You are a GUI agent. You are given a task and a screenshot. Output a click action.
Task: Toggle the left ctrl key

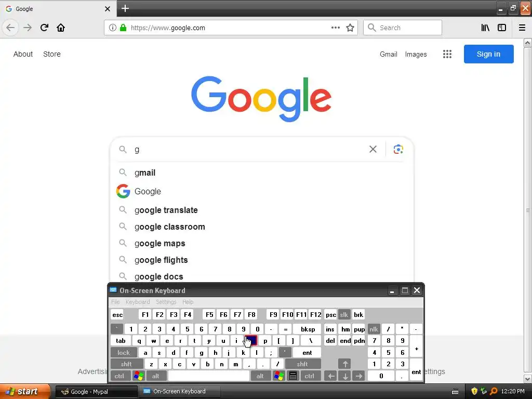click(119, 376)
